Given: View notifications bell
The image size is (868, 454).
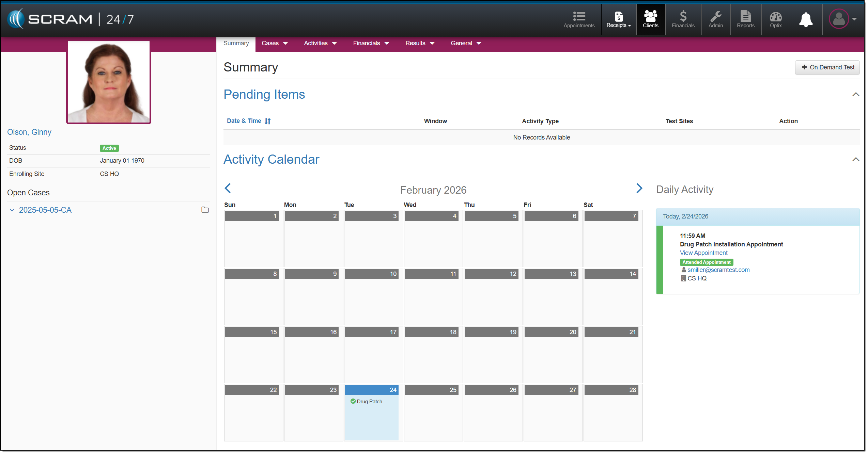Looking at the screenshot, I should [806, 19].
